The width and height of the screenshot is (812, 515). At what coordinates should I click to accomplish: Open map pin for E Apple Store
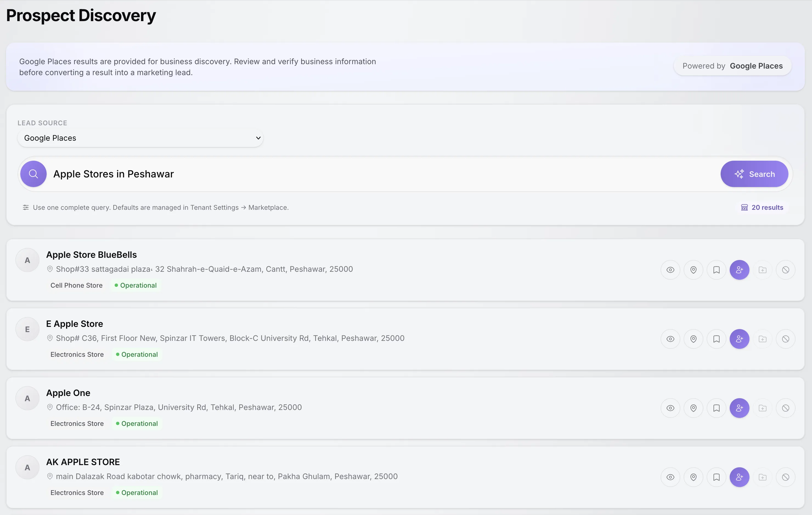tap(693, 339)
